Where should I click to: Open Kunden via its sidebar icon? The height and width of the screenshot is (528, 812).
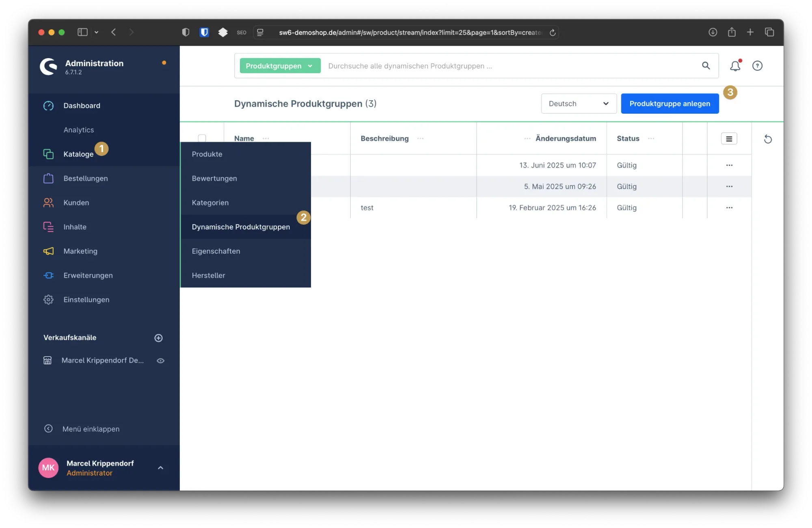tap(48, 202)
